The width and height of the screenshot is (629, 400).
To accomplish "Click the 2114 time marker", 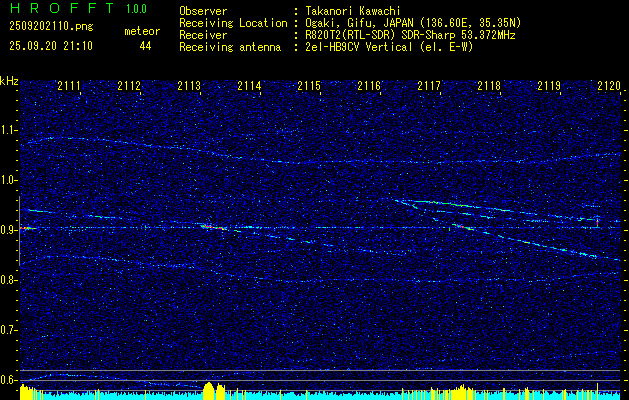I will click(x=249, y=86).
